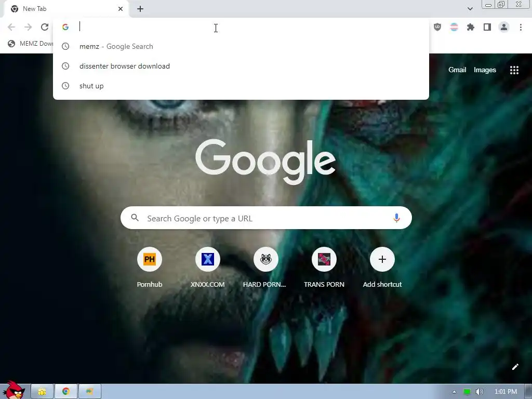
Task: Open Chrome's three-dot menu
Action: 521,27
